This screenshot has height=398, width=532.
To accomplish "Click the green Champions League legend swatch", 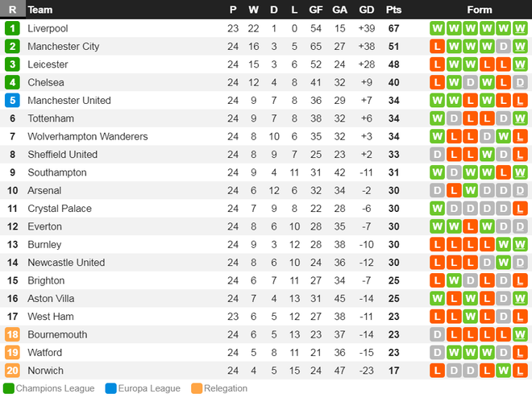I will 9,388.
